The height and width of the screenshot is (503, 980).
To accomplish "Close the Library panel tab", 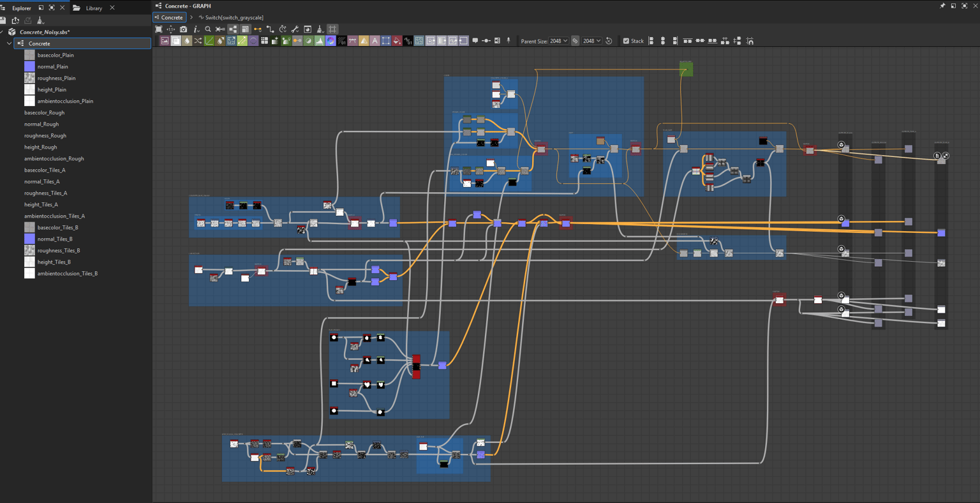I will coord(112,8).
